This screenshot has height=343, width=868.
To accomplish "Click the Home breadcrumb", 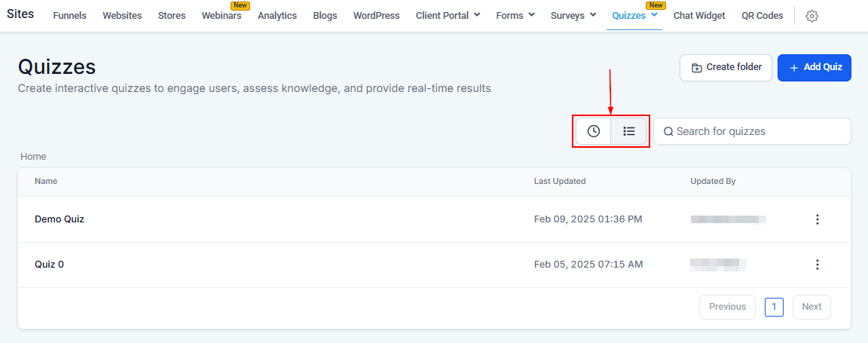I will [x=33, y=157].
